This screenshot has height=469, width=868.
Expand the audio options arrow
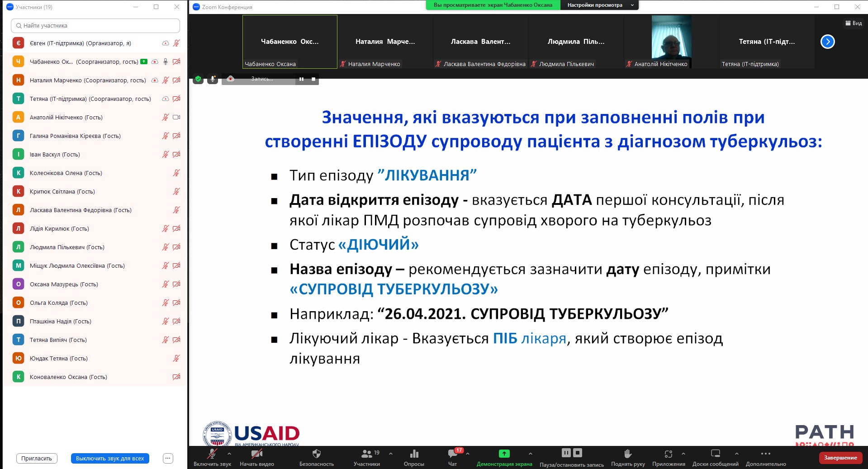229,453
